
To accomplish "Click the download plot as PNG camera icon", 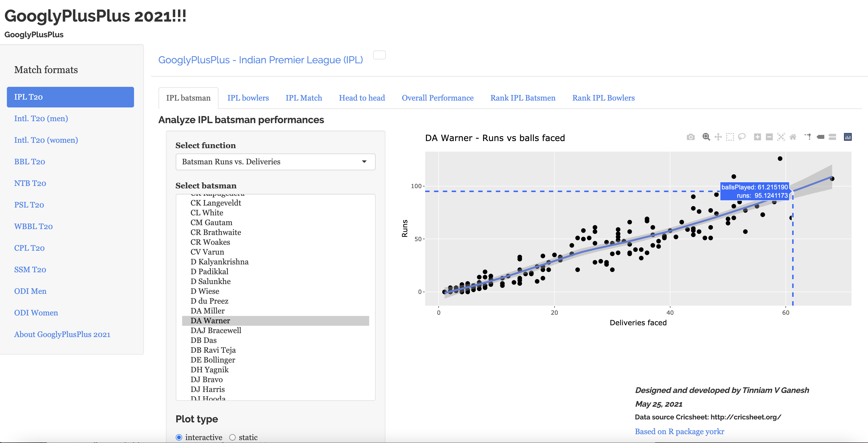I will click(691, 137).
